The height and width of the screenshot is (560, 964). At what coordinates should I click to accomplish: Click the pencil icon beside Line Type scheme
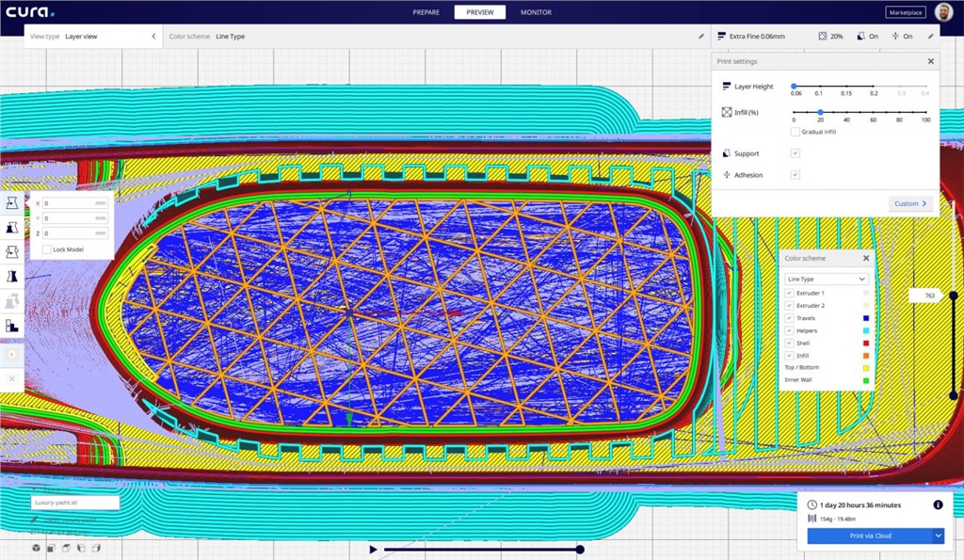pos(701,37)
